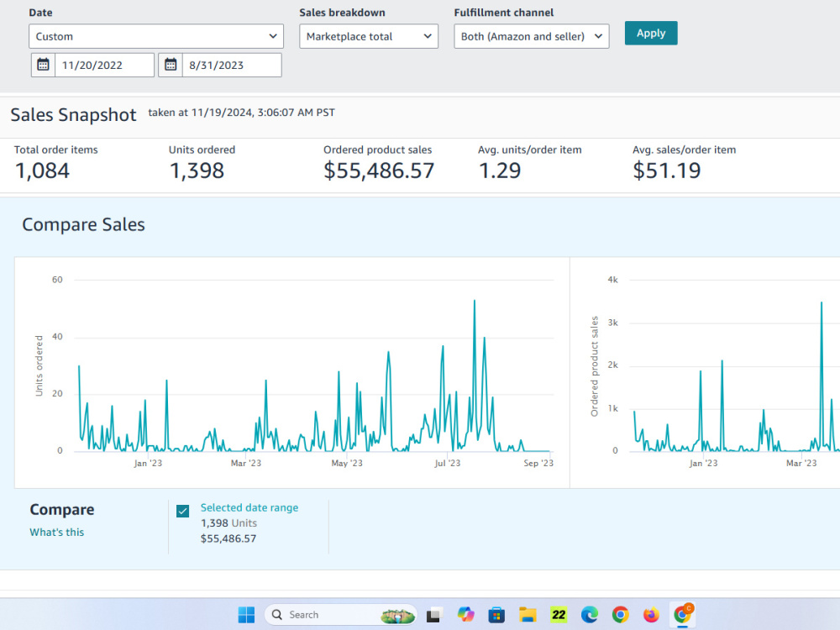Viewport: 840px width, 630px height.
Task: Click the Sep '23 label on units chart
Action: [x=538, y=463]
